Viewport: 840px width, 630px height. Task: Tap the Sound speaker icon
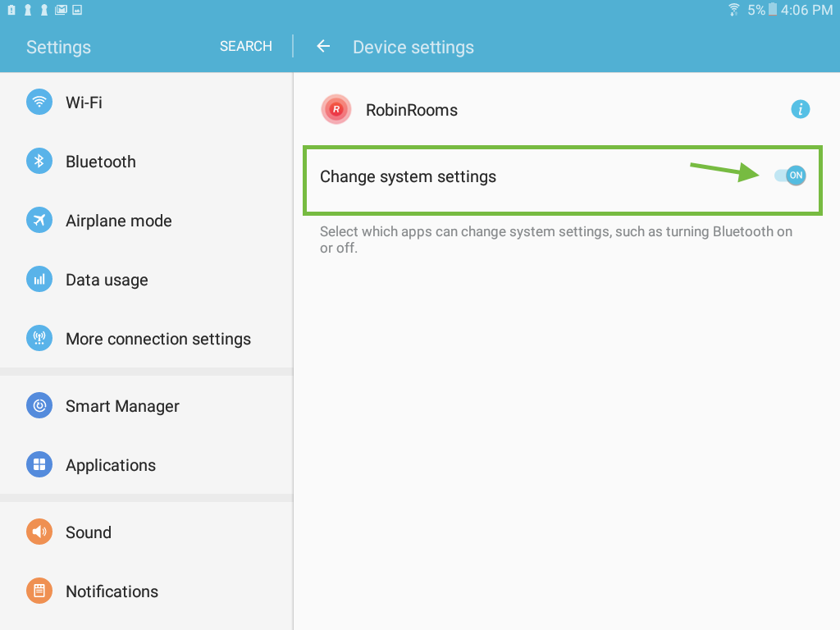[x=39, y=532]
